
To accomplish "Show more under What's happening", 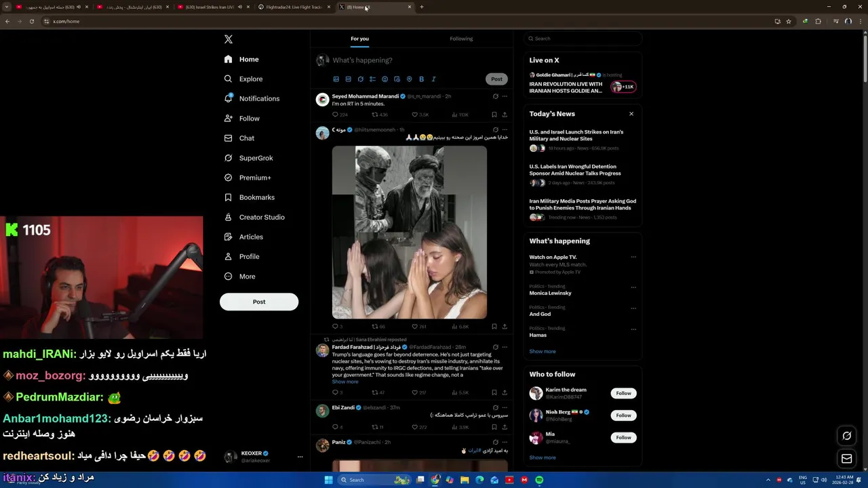I will point(542,351).
